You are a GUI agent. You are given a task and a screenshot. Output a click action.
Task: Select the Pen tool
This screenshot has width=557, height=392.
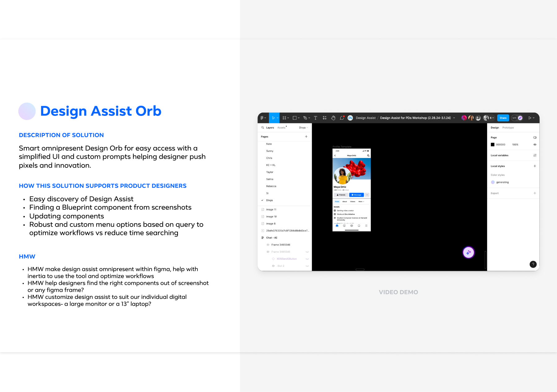[x=305, y=118]
